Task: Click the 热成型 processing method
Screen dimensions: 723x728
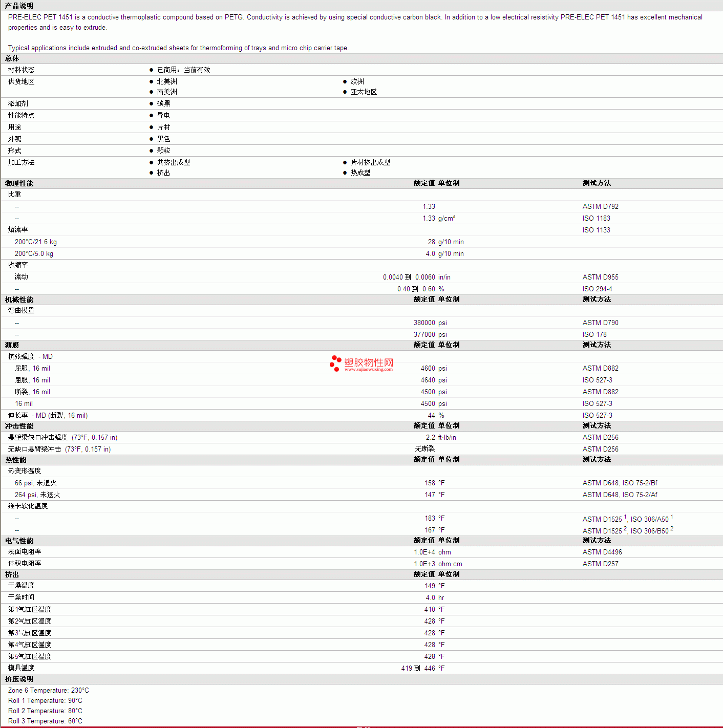Action: click(360, 173)
